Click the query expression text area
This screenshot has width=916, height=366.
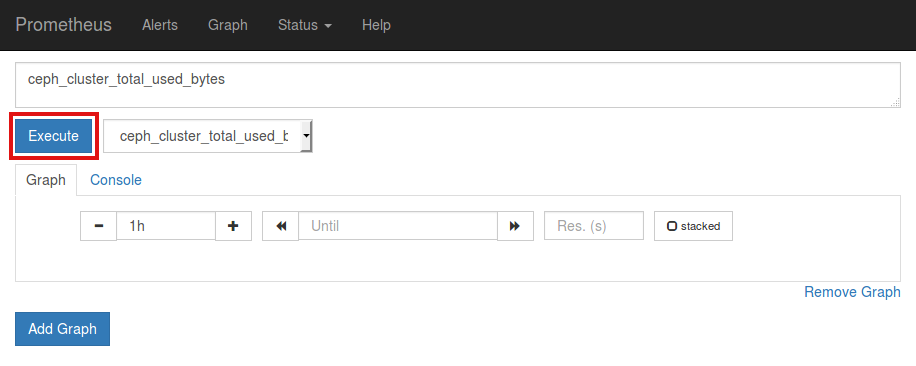pyautogui.click(x=458, y=85)
